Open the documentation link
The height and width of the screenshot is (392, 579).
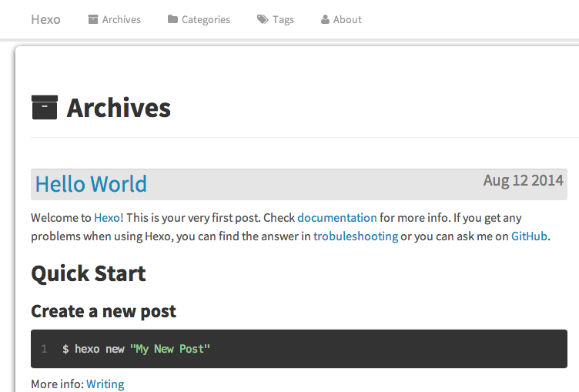[x=337, y=218]
